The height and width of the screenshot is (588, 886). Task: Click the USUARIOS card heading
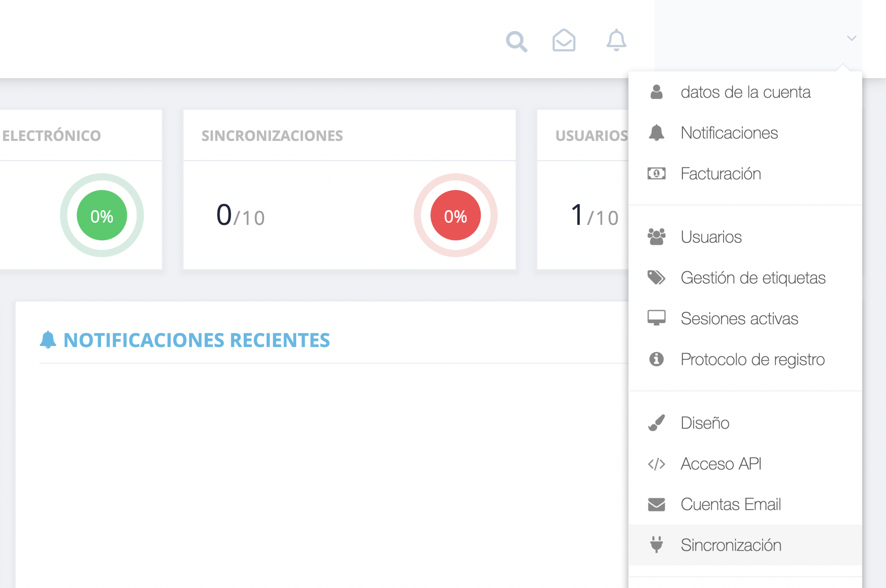coord(592,135)
